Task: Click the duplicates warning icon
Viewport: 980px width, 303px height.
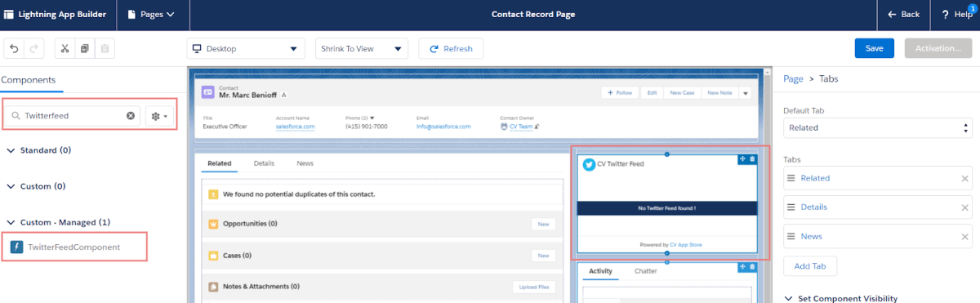Action: [213, 194]
